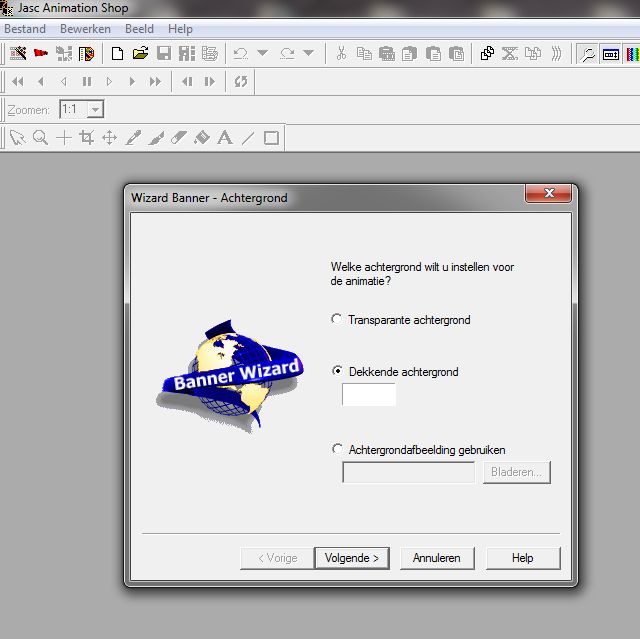
Task: Choose Achtergrondafbeelding gebruiken option
Action: (x=337, y=450)
